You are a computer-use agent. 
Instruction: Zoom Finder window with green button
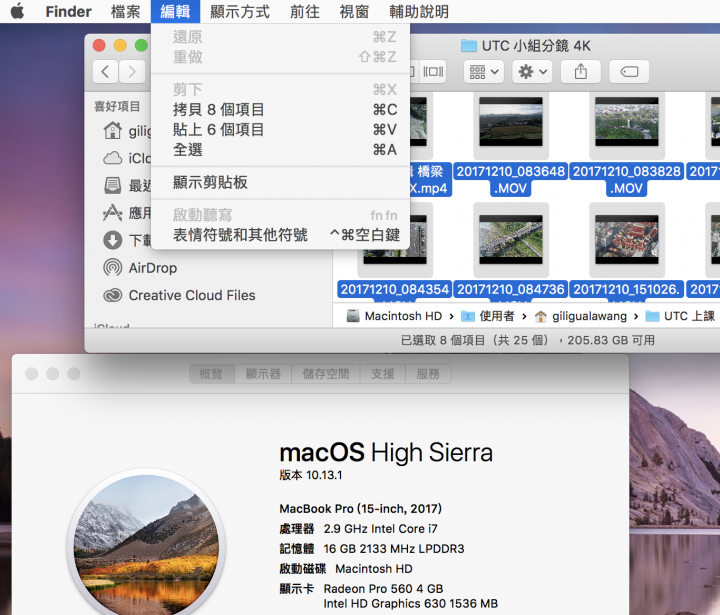[x=141, y=45]
